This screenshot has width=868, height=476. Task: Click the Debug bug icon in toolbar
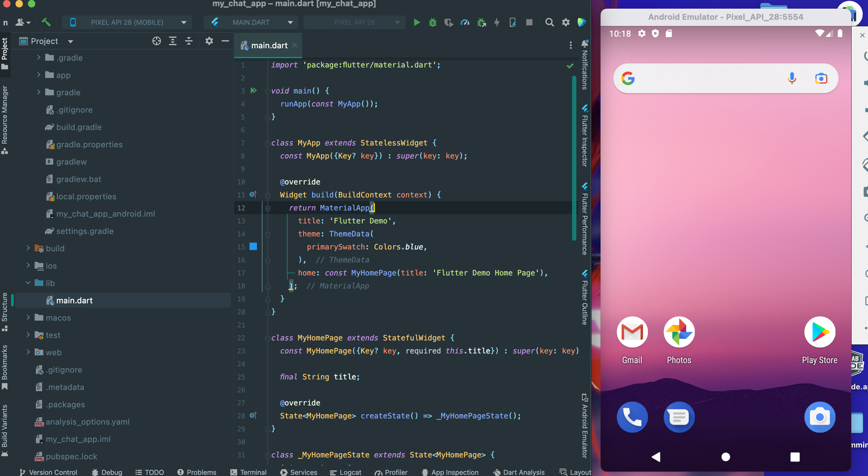point(433,22)
